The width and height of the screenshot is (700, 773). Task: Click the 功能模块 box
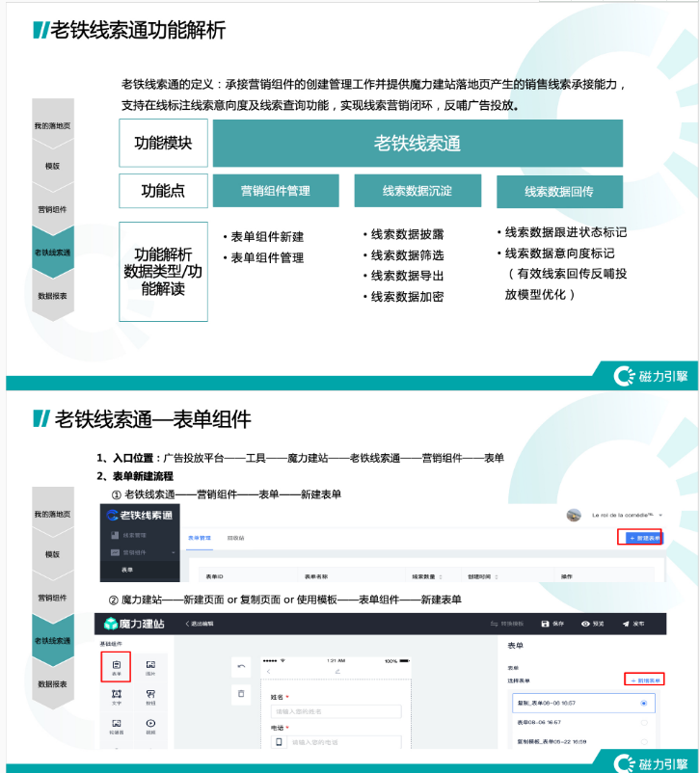click(x=163, y=143)
